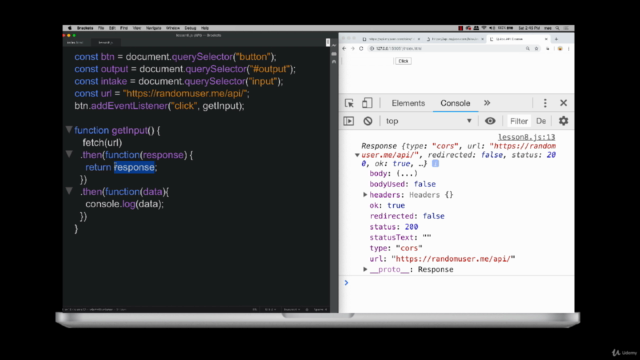Click the volume icon in the menu bar
Image resolution: width=640 pixels, height=360 pixels.
[492, 28]
